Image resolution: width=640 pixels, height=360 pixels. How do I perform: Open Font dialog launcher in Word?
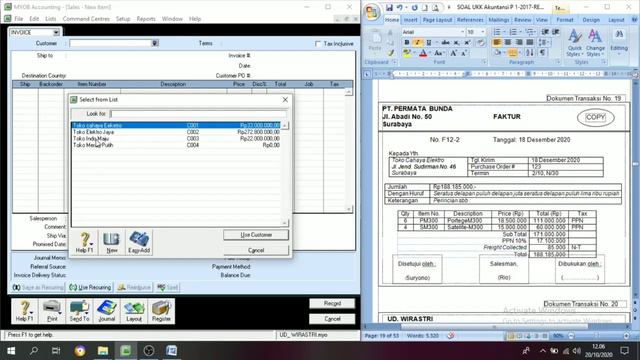coord(484,62)
